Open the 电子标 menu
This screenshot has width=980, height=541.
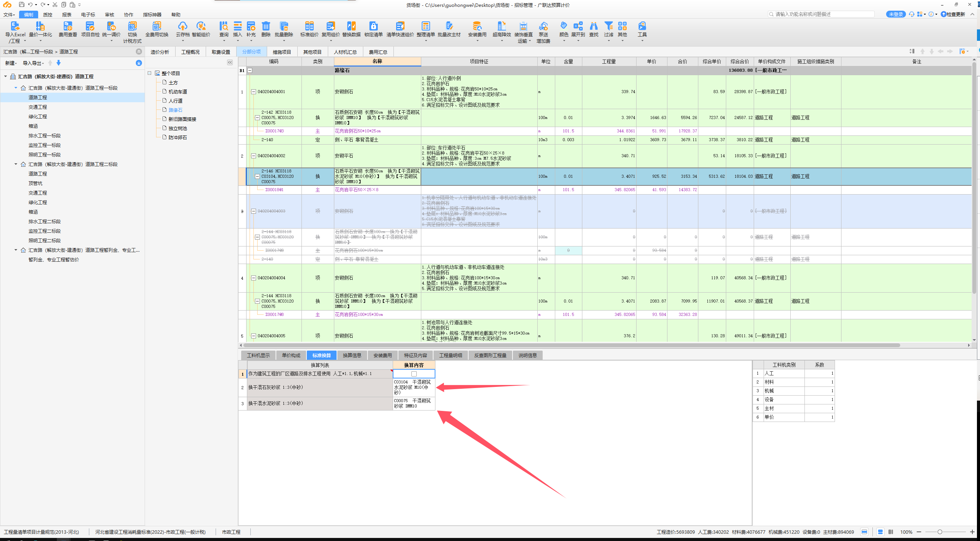88,14
